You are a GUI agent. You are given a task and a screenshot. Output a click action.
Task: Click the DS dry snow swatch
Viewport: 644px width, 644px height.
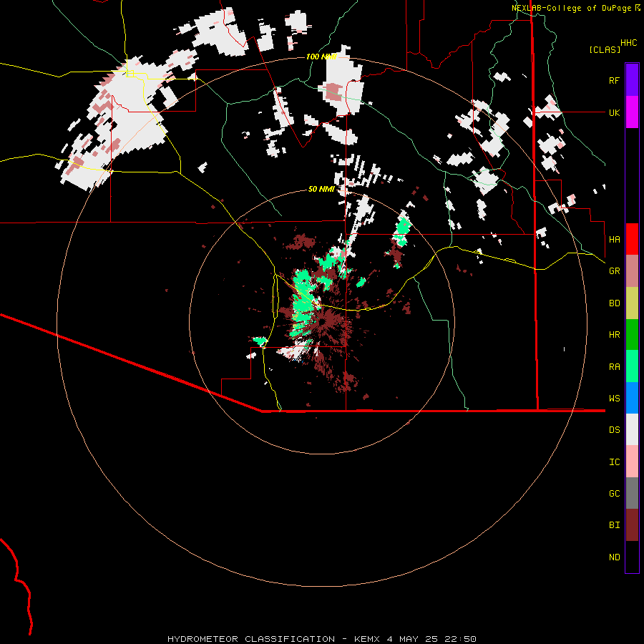(x=632, y=429)
